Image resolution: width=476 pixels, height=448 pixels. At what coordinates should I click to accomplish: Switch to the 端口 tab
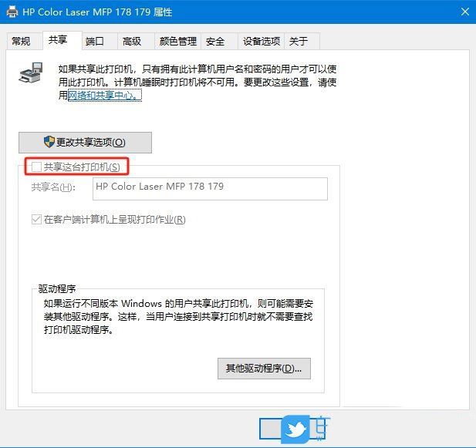[100, 41]
